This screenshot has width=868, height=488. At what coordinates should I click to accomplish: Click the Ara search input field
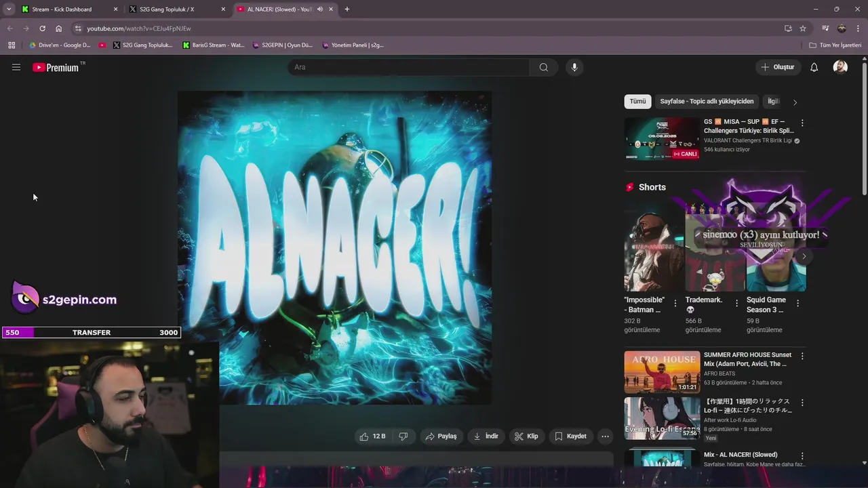pyautogui.click(x=409, y=67)
